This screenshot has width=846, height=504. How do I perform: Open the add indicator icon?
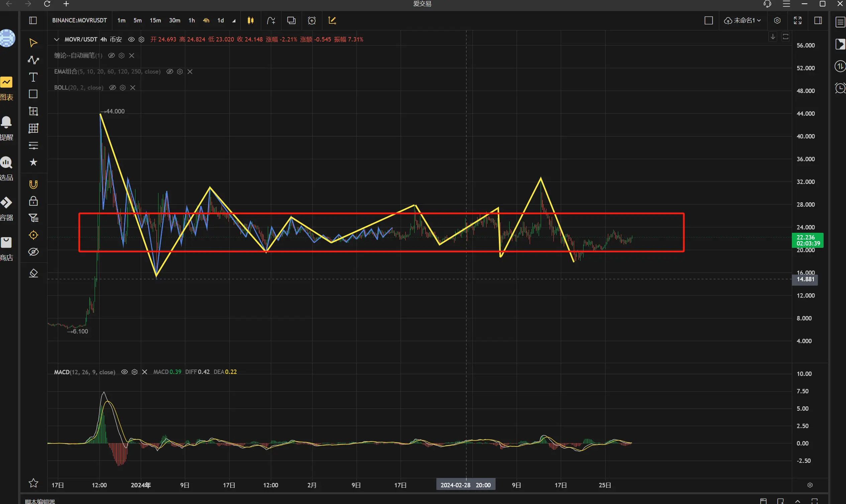271,20
